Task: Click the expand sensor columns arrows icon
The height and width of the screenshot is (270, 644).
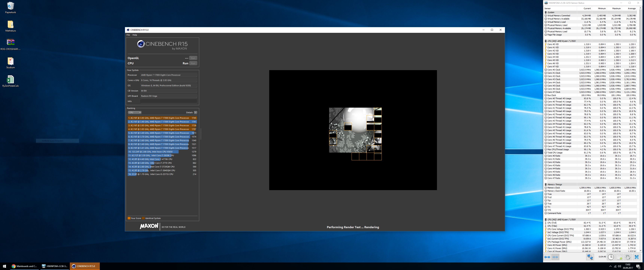Action: click(547, 257)
